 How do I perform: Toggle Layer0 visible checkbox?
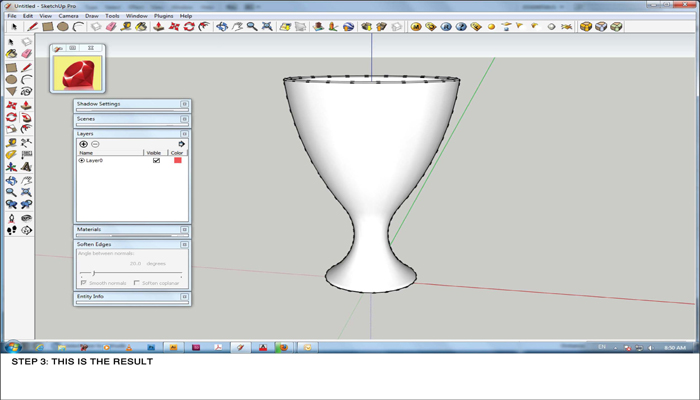point(156,160)
